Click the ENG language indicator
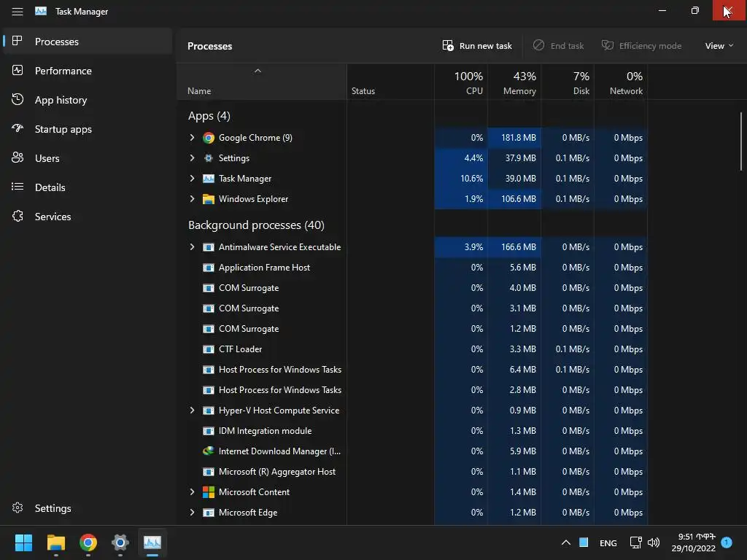 point(608,542)
